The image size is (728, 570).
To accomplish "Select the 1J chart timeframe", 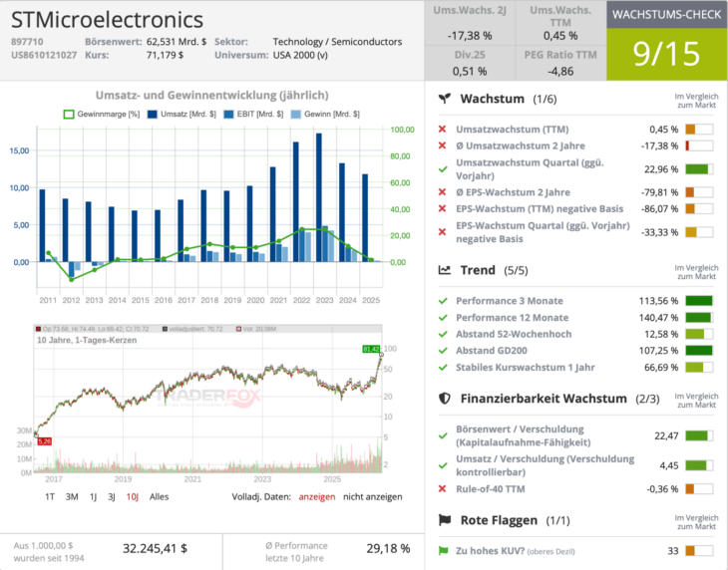I will click(x=94, y=496).
